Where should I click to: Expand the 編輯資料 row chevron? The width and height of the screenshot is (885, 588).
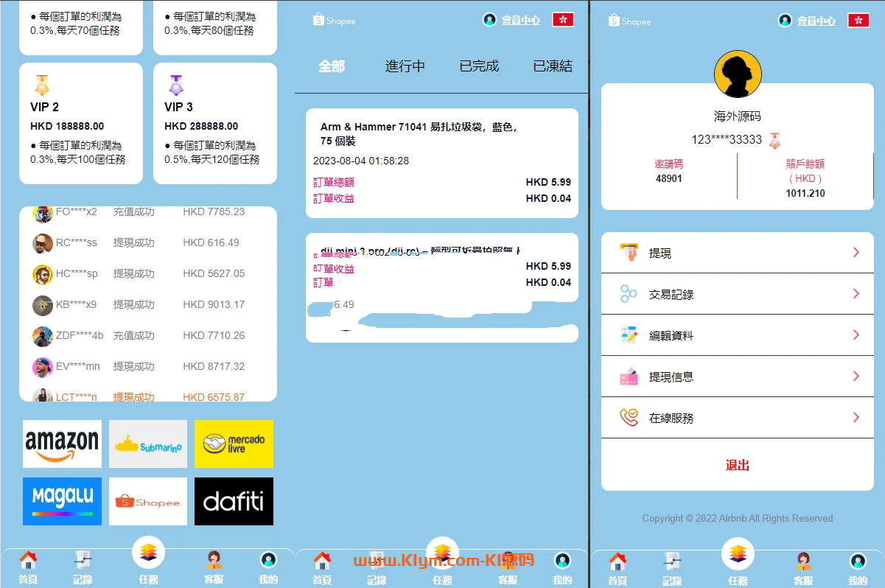(x=856, y=335)
